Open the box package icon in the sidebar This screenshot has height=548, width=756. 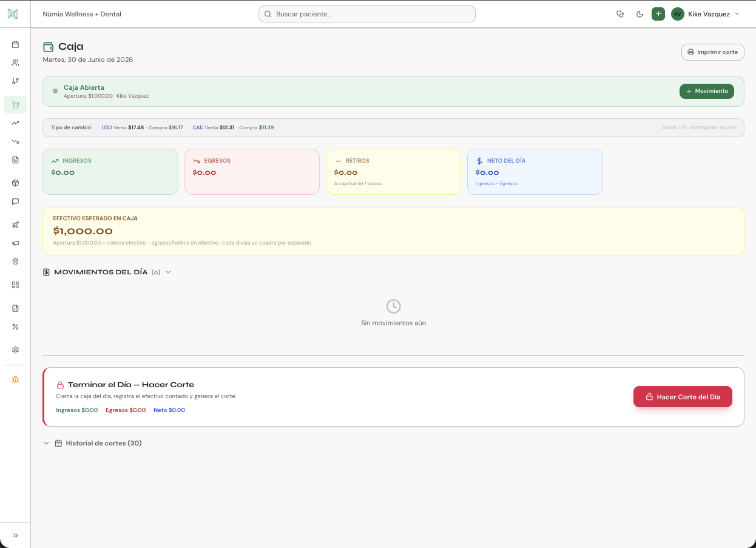tap(15, 183)
